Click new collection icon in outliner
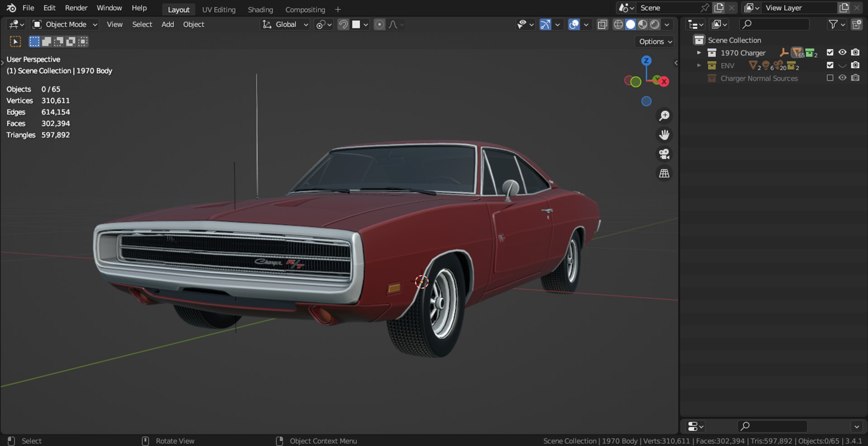This screenshot has width=868, height=446. [856, 24]
